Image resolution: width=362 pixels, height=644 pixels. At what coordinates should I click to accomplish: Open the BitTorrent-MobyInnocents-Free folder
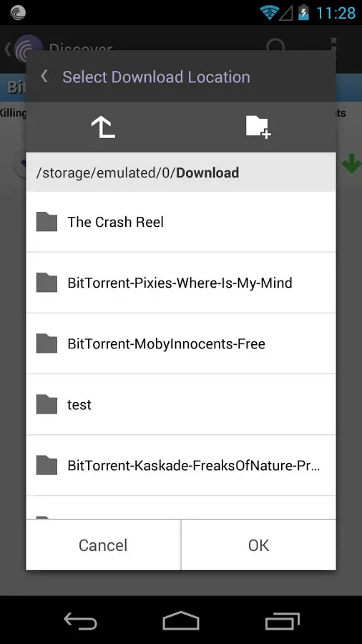click(x=181, y=343)
